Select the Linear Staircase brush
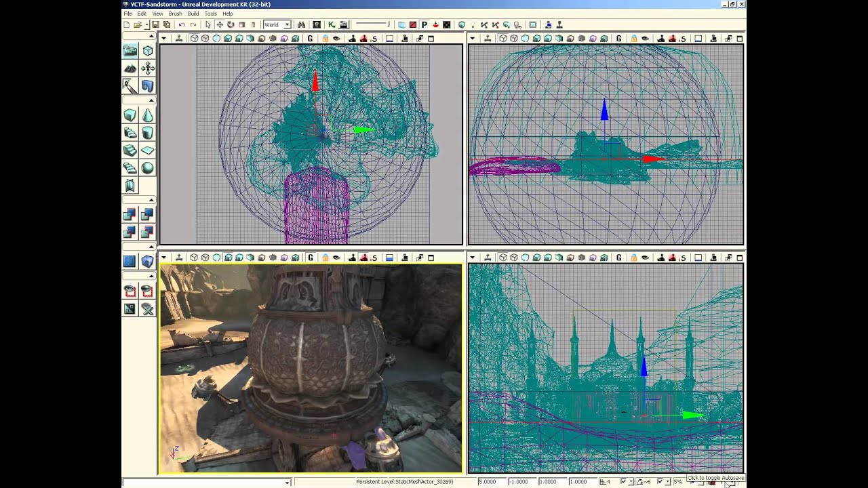The image size is (868, 488). [130, 150]
